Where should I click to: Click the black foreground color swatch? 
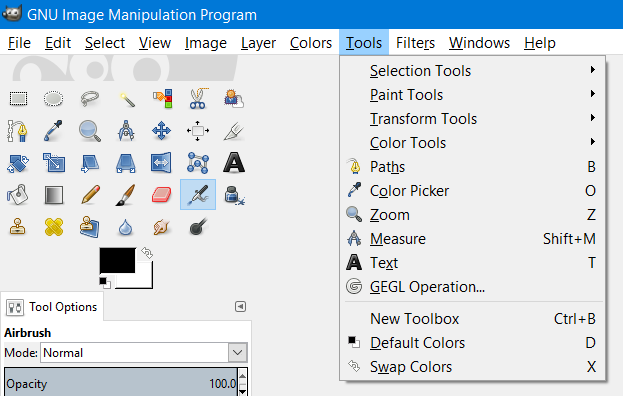(117, 260)
